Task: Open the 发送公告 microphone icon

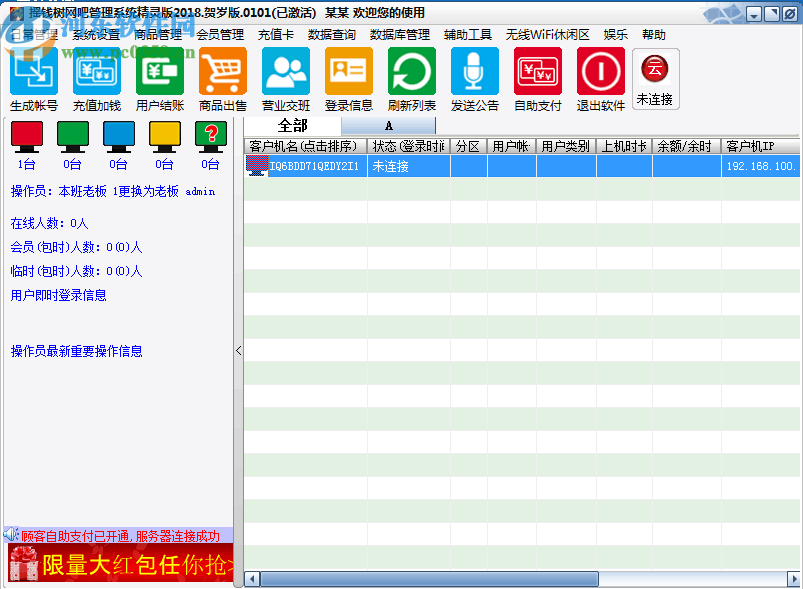Action: (x=475, y=71)
